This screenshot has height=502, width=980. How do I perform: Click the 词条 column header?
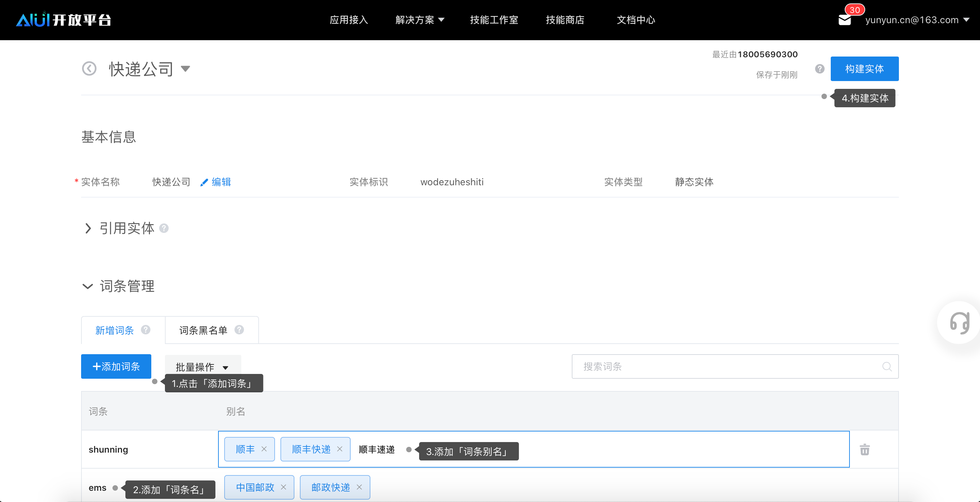coord(98,411)
